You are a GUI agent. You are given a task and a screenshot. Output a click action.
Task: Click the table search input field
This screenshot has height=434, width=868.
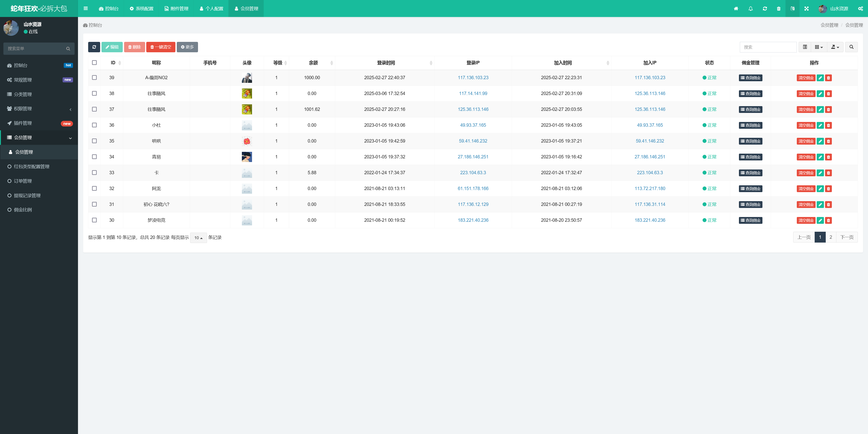point(768,47)
